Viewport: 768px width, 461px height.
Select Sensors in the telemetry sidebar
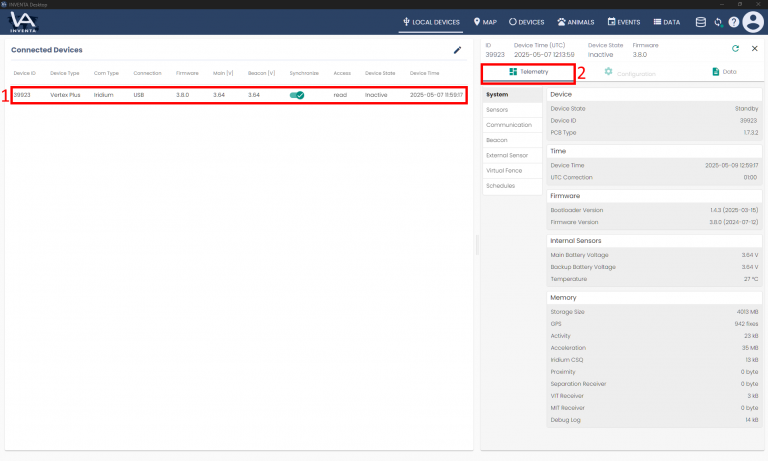[497, 109]
